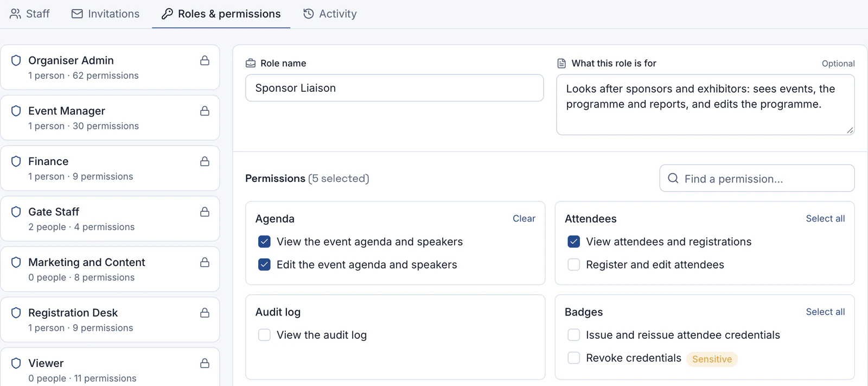The height and width of the screenshot is (386, 868).
Task: Click the Staff people icon
Action: point(15,14)
